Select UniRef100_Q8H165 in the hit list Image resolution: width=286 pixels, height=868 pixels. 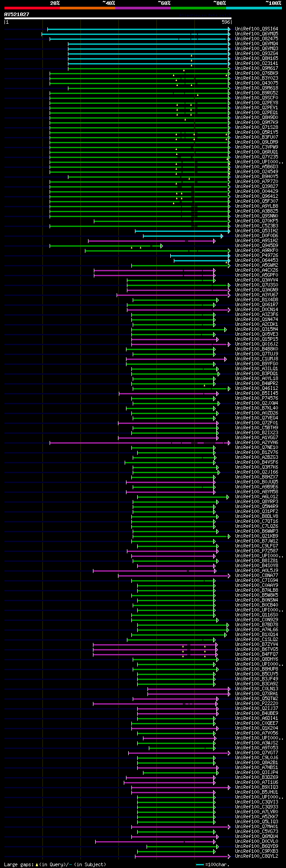tap(257, 59)
